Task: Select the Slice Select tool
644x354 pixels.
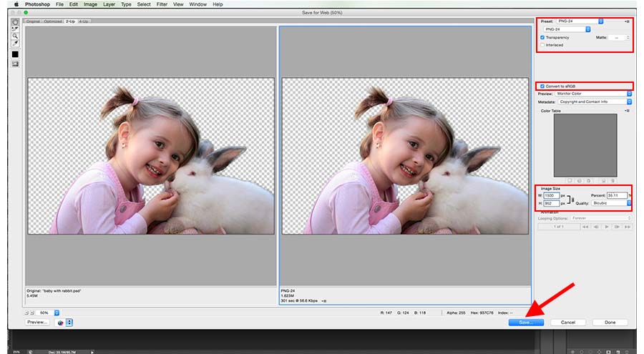Action: 15,29
